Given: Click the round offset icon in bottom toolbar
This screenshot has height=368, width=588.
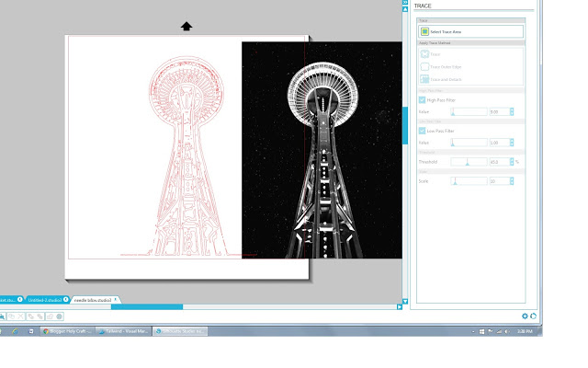Looking at the screenshot, I should coord(59,316).
